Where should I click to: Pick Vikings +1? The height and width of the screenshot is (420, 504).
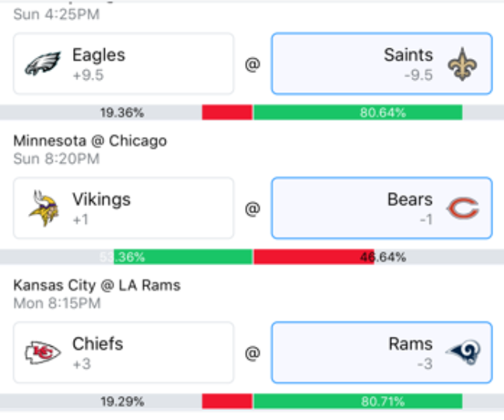(124, 208)
